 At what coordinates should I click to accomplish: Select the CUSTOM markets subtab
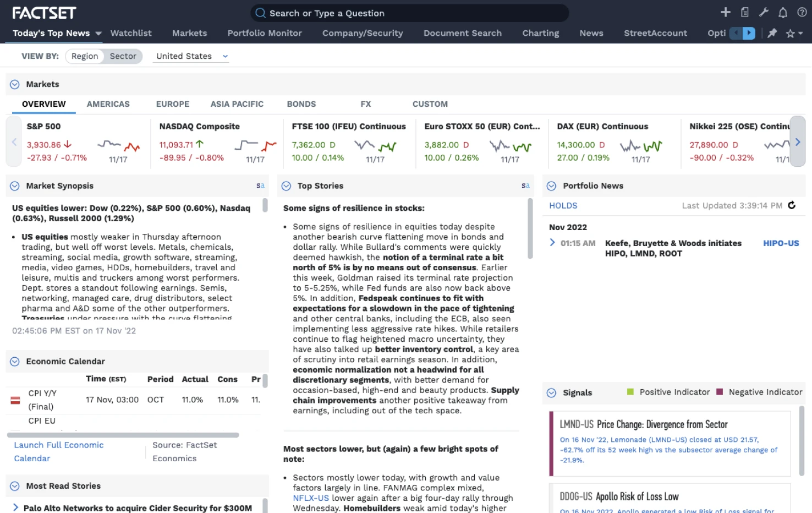(430, 104)
